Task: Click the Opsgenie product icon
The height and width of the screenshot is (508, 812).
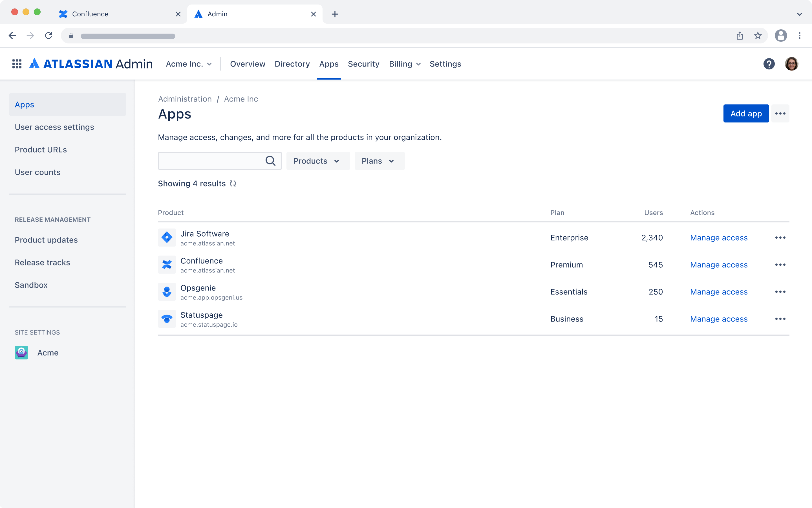Action: tap(167, 292)
